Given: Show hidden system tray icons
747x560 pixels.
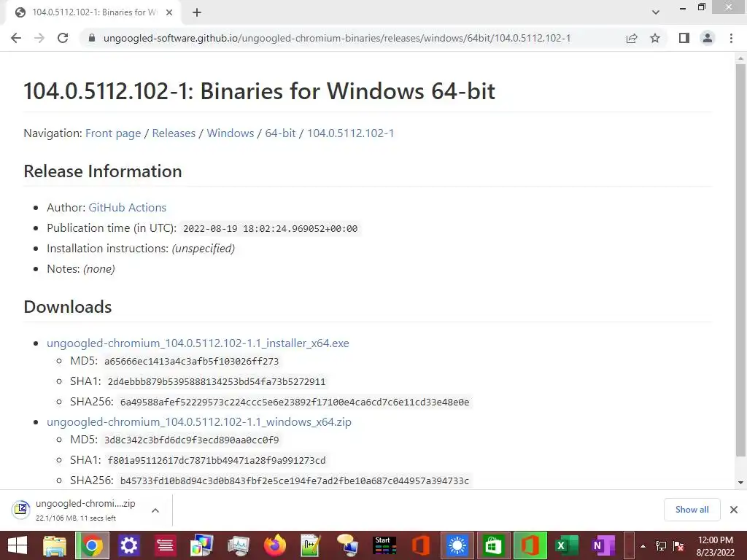Looking at the screenshot, I should [643, 546].
